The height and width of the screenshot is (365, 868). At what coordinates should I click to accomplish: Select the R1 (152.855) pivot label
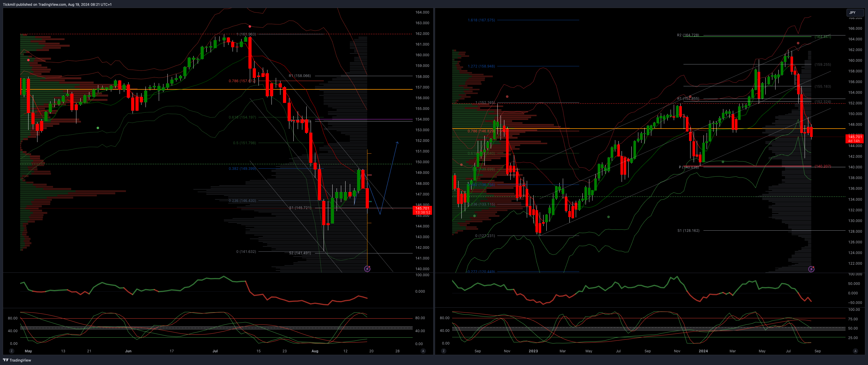click(x=688, y=98)
